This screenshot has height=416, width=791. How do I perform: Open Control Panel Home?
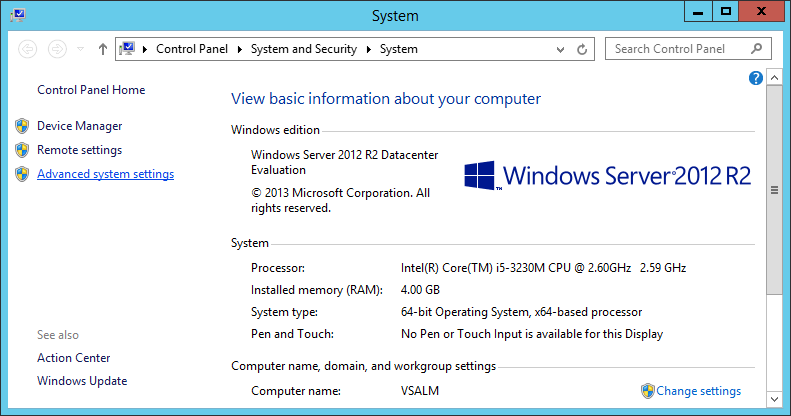point(91,90)
